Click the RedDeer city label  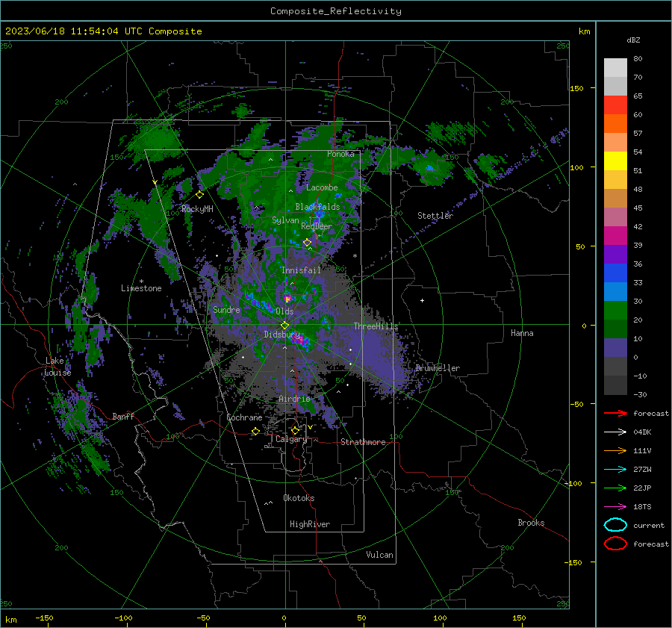coord(317,226)
